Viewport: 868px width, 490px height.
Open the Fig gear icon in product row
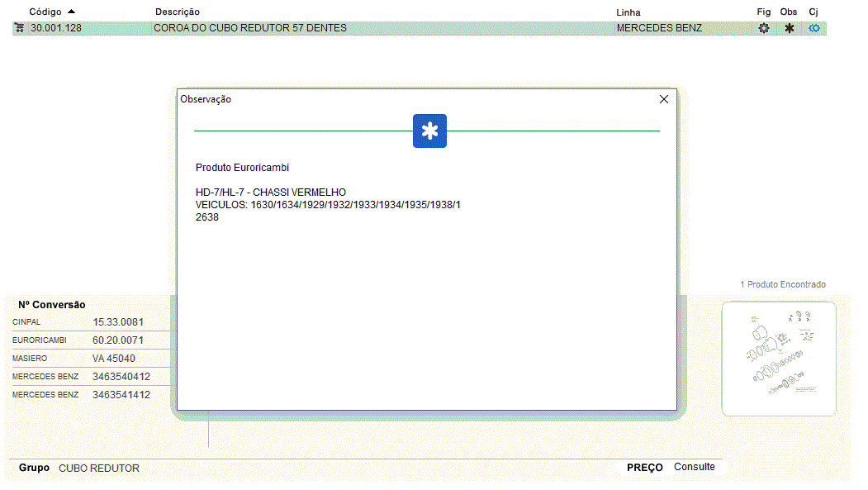[x=764, y=28]
